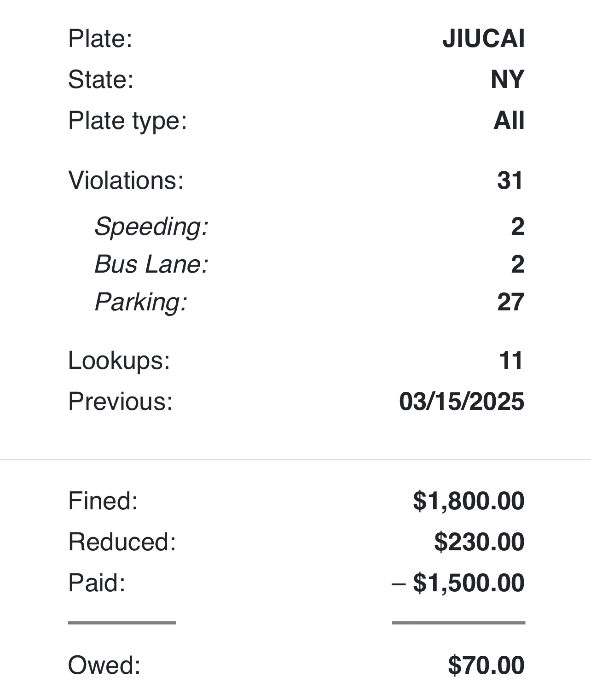Click the Violations label
This screenshot has height=700, width=591.
coord(126,180)
